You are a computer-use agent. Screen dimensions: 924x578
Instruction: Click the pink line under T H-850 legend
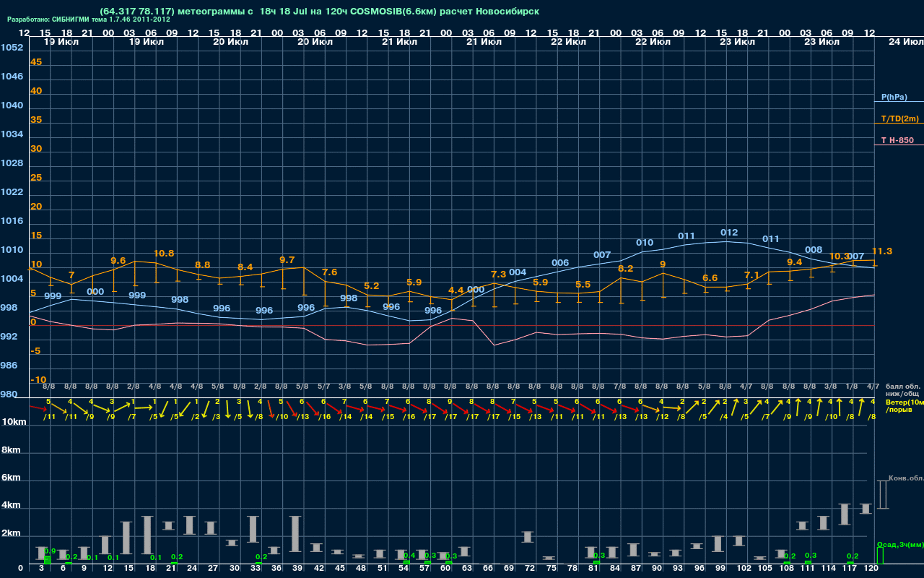pos(899,145)
